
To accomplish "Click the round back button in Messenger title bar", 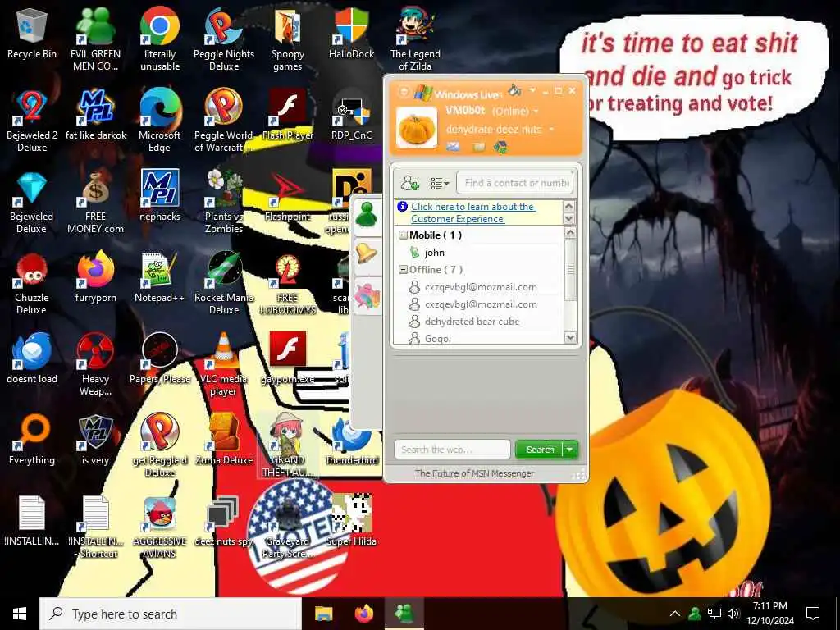I will click(x=404, y=92).
